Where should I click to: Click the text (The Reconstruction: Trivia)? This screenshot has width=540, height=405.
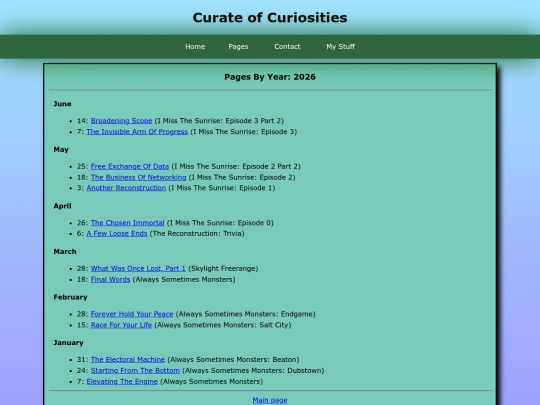197,233
